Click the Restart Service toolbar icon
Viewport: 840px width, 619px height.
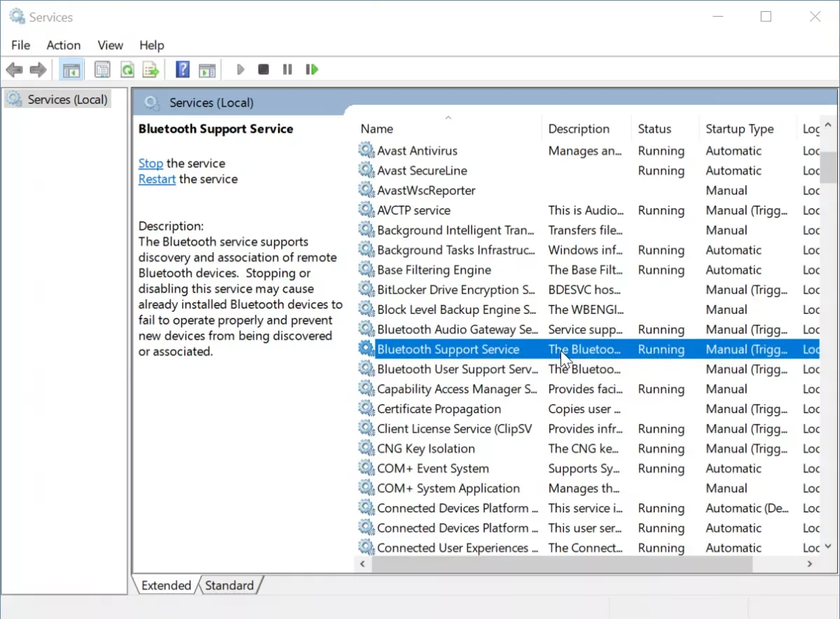click(312, 69)
